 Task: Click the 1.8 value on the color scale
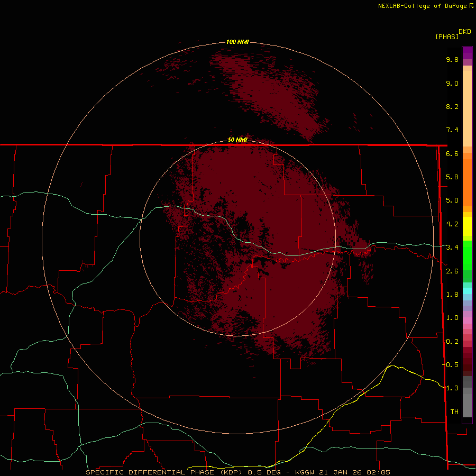(452, 295)
